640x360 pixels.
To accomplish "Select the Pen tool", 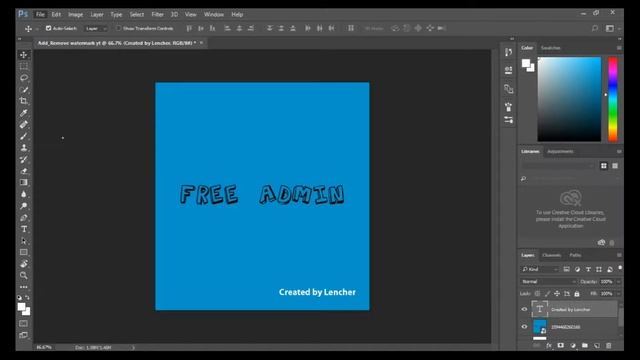I will tap(24, 218).
